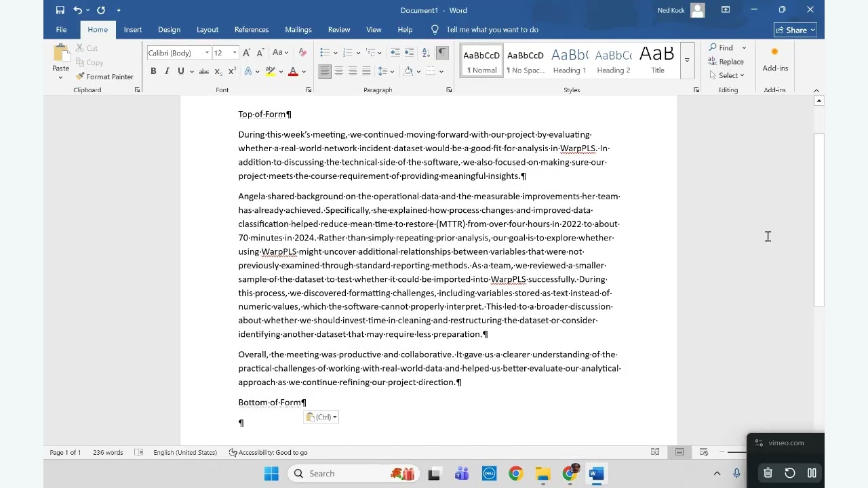
Task: Switch to the Mailings tab
Action: (x=298, y=30)
